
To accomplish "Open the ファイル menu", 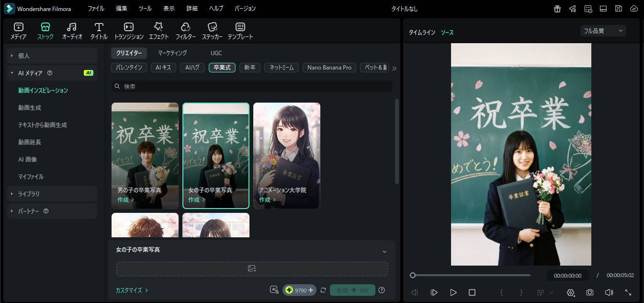I will [x=96, y=8].
